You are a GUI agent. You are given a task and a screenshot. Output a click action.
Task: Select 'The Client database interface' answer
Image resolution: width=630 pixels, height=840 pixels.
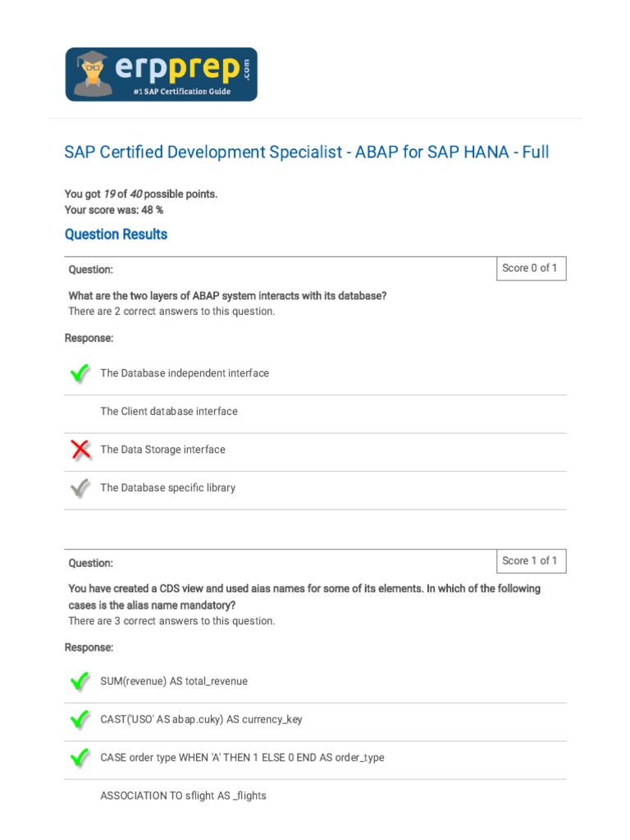[x=169, y=412]
